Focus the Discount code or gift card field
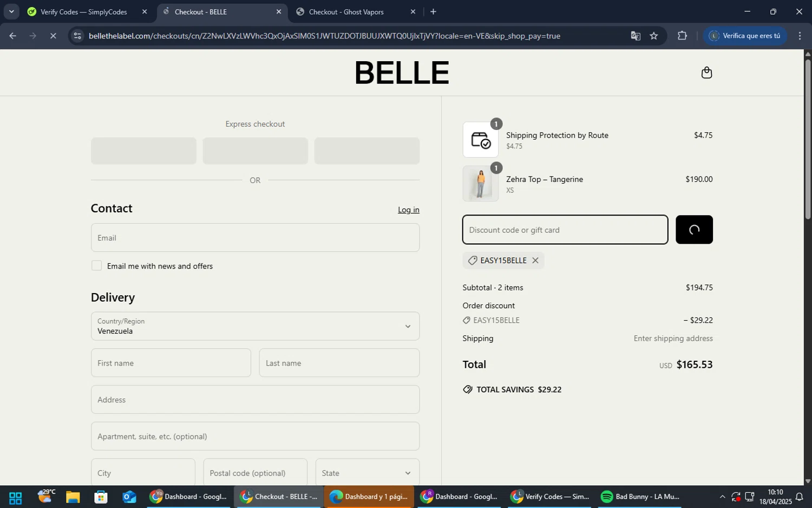 [x=565, y=230]
